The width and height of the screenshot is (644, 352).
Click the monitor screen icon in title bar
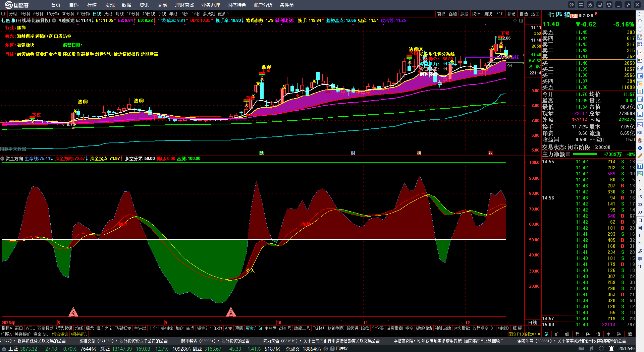pyautogui.click(x=600, y=5)
